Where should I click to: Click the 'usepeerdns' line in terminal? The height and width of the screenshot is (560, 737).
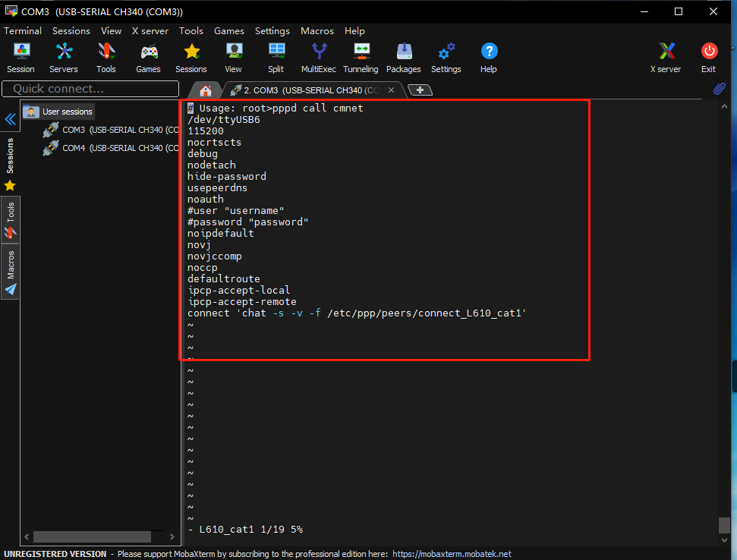[217, 188]
